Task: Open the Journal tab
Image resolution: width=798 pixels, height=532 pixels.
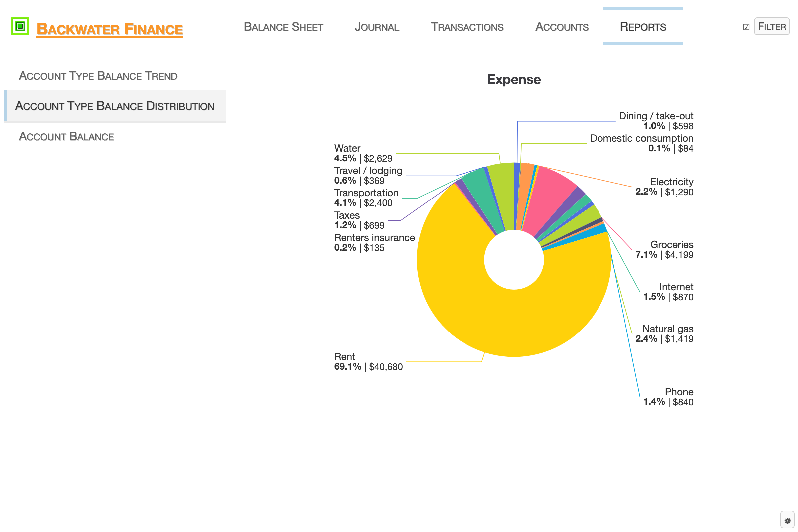Action: pyautogui.click(x=377, y=27)
